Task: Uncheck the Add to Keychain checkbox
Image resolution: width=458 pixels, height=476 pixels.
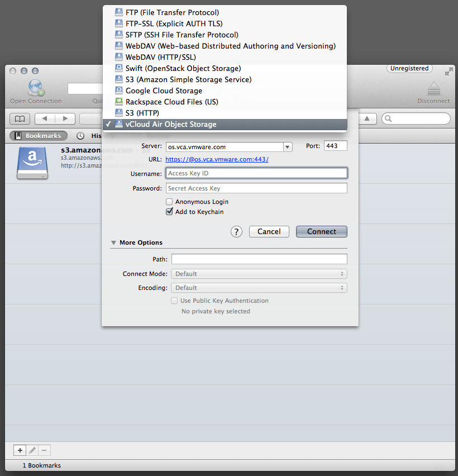Action: pyautogui.click(x=169, y=212)
